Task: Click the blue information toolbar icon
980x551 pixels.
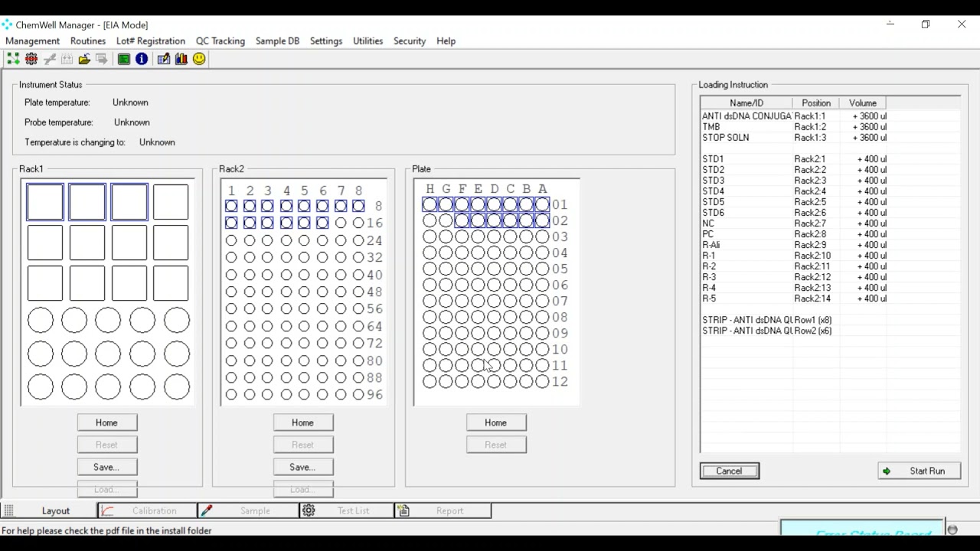Action: tap(142, 59)
